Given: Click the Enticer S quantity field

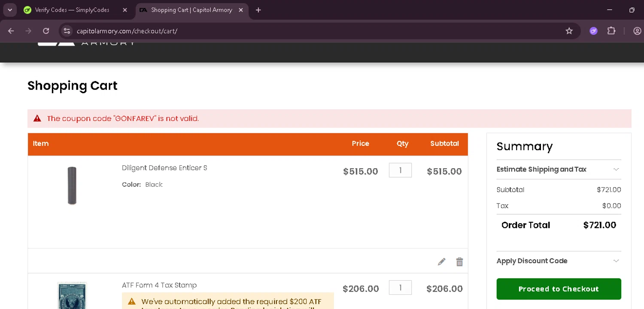Looking at the screenshot, I should (x=400, y=170).
